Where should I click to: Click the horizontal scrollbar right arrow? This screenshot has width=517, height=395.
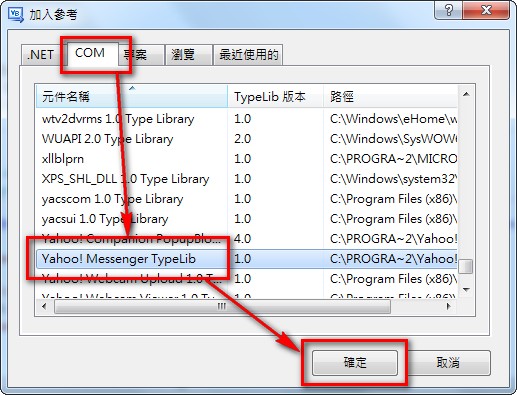(449, 306)
